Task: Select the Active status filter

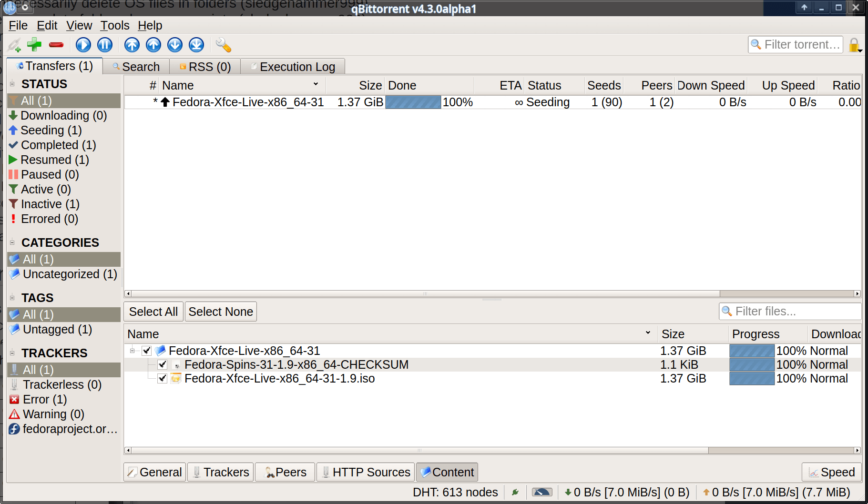Action: [x=64, y=189]
